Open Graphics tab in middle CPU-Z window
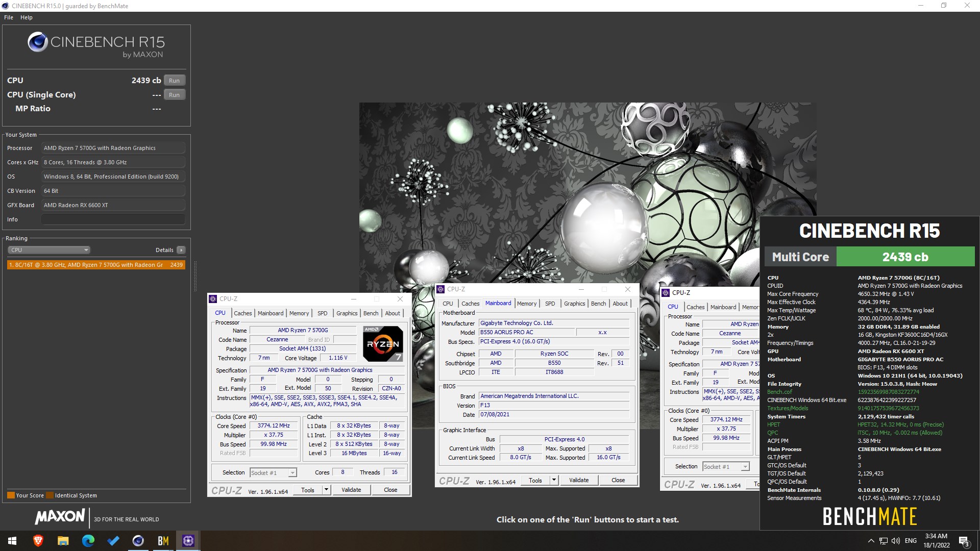The image size is (980, 551). point(575,304)
